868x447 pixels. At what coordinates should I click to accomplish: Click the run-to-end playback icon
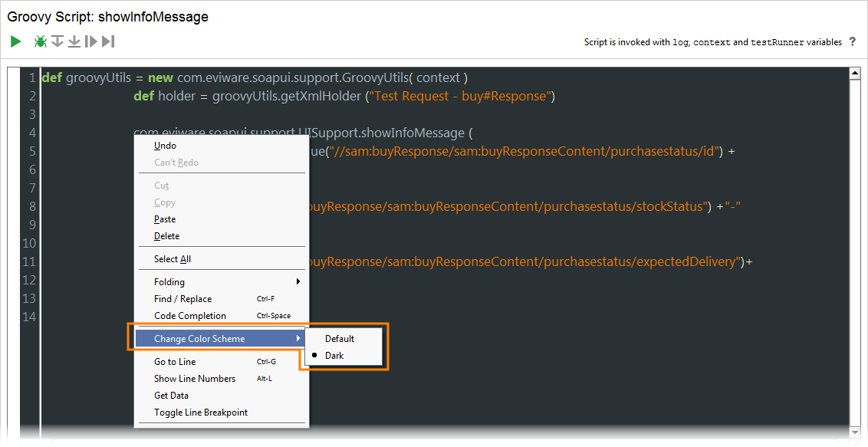pyautogui.click(x=108, y=41)
